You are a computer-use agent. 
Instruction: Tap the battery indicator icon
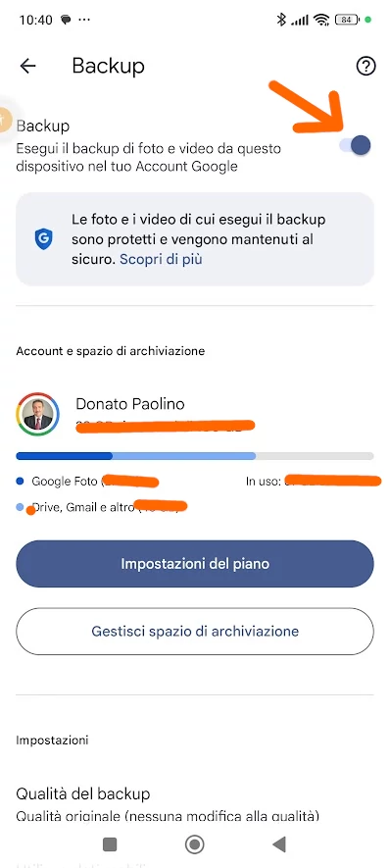coord(347,20)
